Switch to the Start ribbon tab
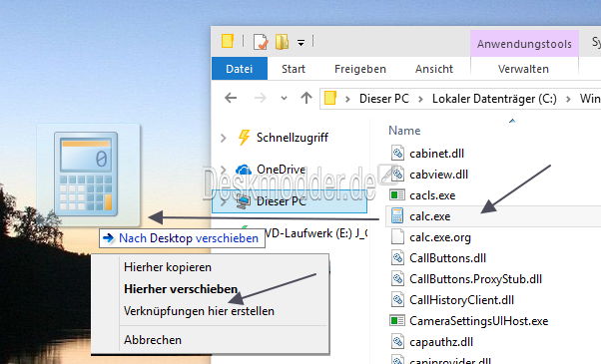The image size is (601, 364). coord(294,69)
